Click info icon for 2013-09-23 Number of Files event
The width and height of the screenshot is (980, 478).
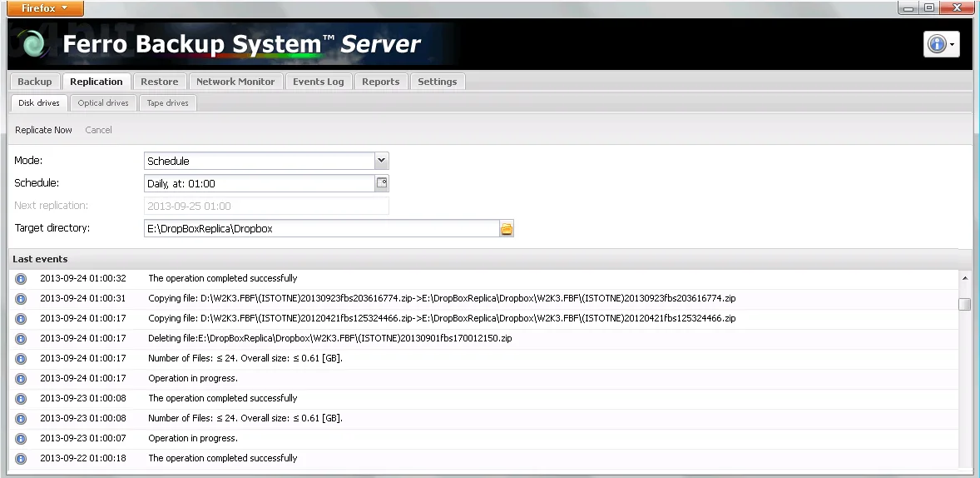click(x=21, y=419)
